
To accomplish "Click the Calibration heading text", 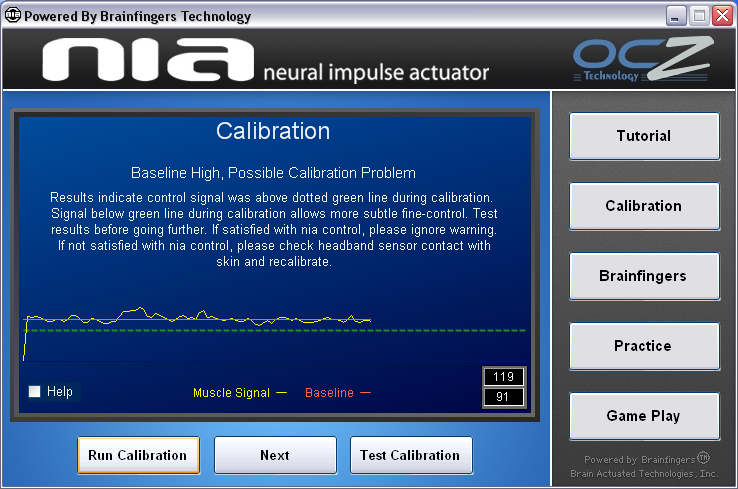I will (x=273, y=131).
